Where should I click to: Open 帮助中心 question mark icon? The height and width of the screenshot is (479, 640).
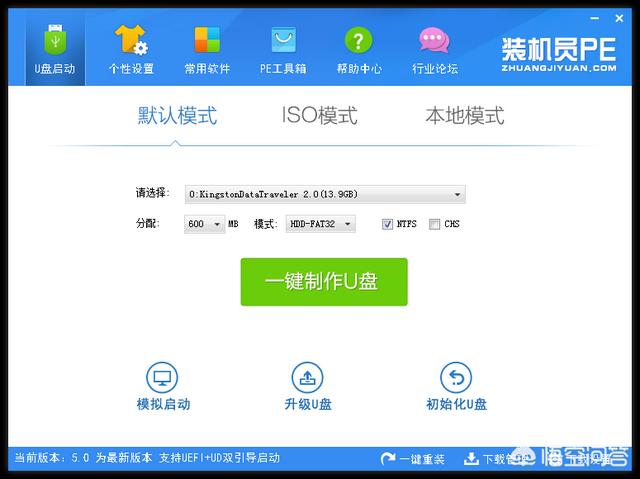pyautogui.click(x=358, y=40)
